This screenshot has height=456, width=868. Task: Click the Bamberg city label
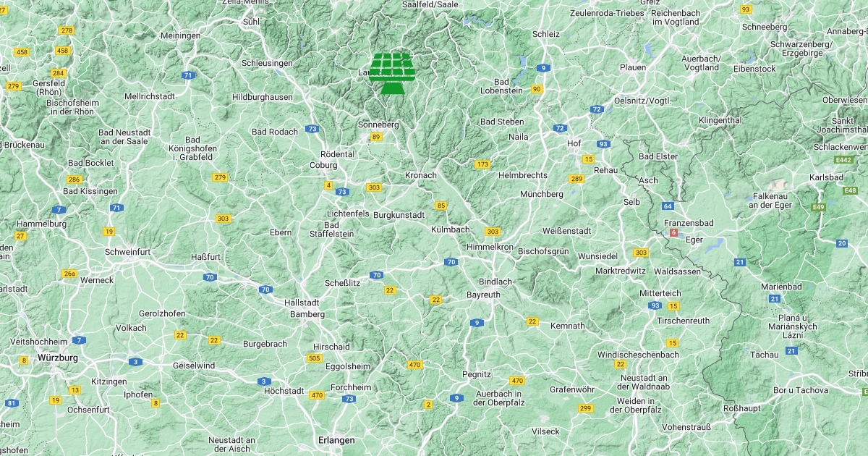pos(307,314)
